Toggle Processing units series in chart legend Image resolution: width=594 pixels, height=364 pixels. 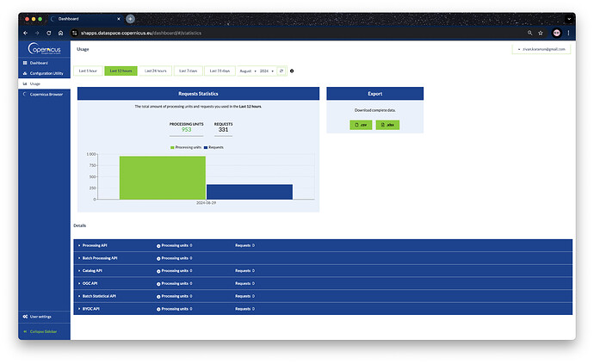coord(186,148)
